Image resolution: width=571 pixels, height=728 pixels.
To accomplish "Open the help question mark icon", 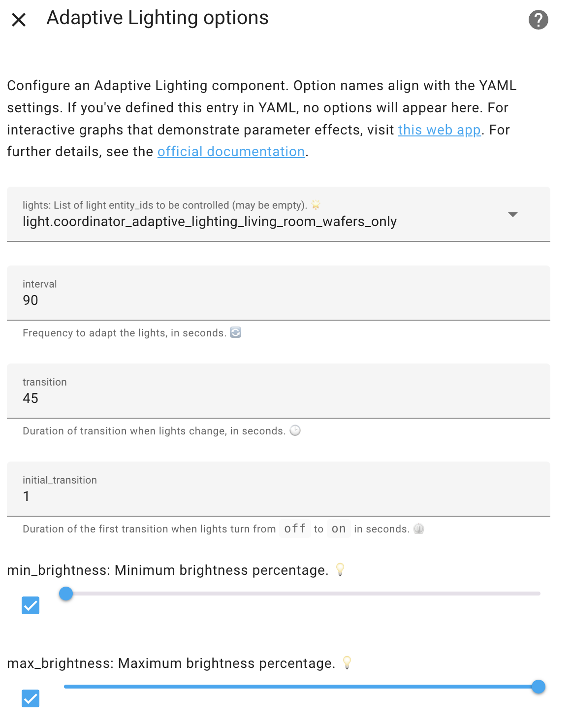I will 538,20.
